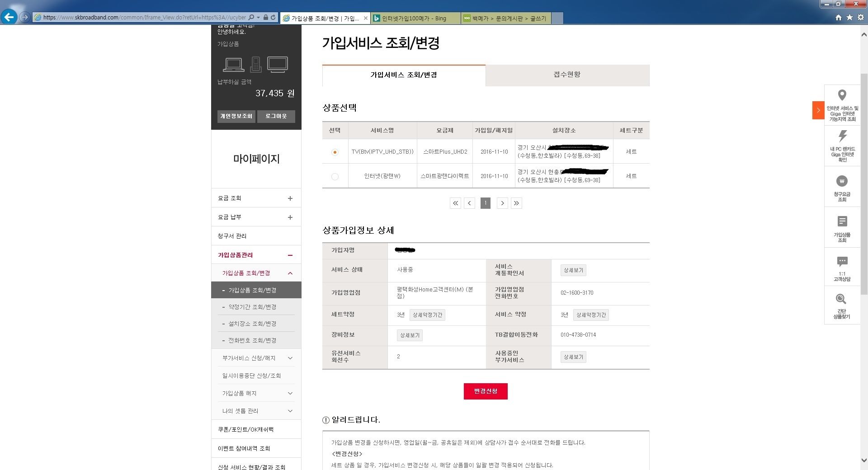868x470 pixels.
Task: Expand 부가서비스 신청/해지 submenu
Action: pyautogui.click(x=290, y=358)
